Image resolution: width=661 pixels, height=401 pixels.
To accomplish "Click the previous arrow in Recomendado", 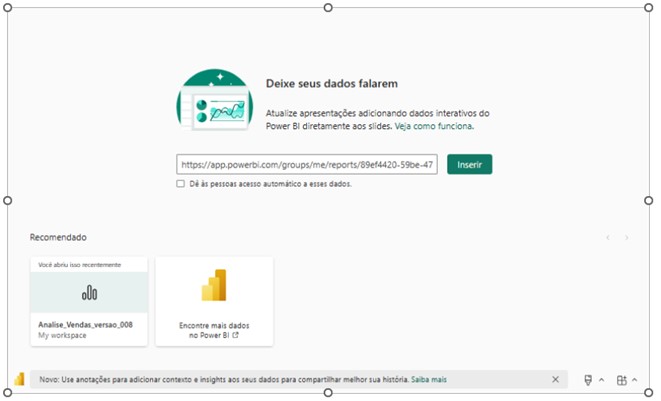I will [608, 238].
